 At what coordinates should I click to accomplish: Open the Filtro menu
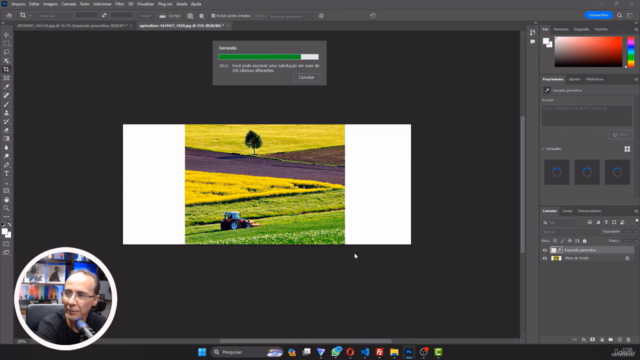119,4
